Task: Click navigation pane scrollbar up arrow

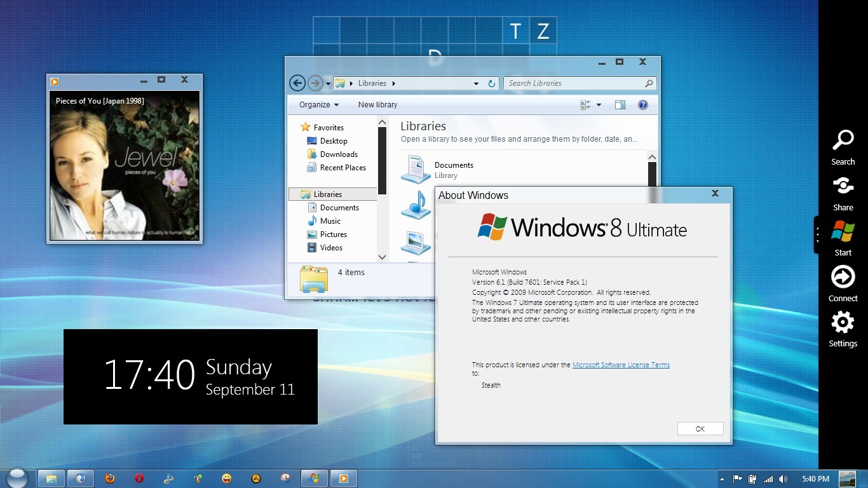Action: [x=382, y=122]
